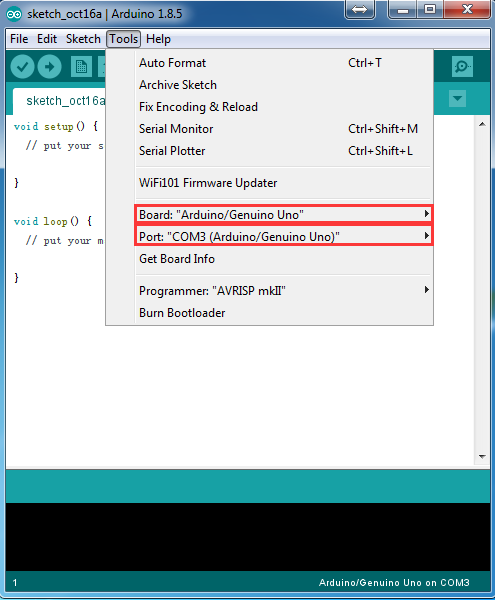Click the editor scrollbar down arrow
This screenshot has height=600, width=495.
pyautogui.click(x=482, y=457)
